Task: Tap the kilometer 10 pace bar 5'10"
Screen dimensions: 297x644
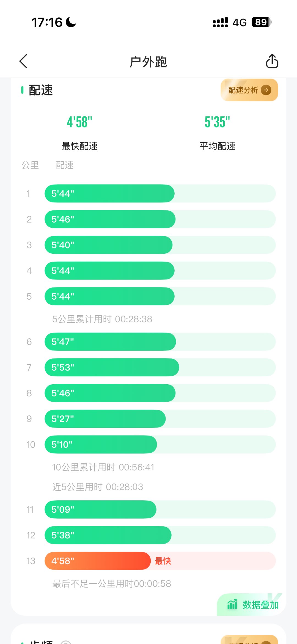Action: (101, 445)
